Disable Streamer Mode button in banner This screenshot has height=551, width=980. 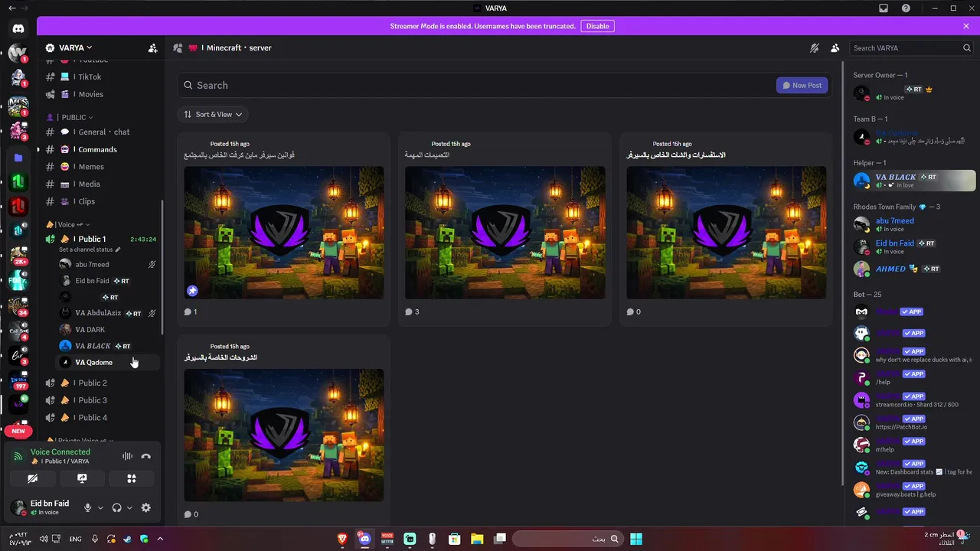tap(597, 26)
